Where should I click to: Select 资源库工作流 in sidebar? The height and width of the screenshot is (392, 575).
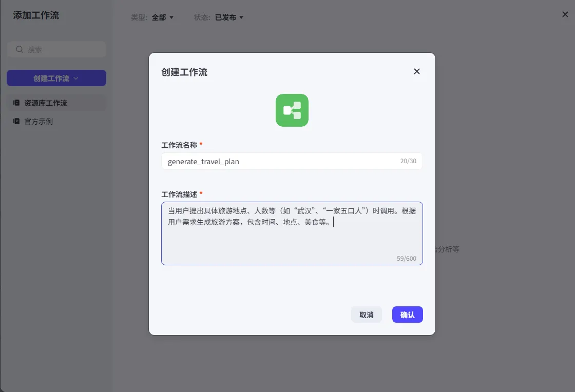(56, 103)
